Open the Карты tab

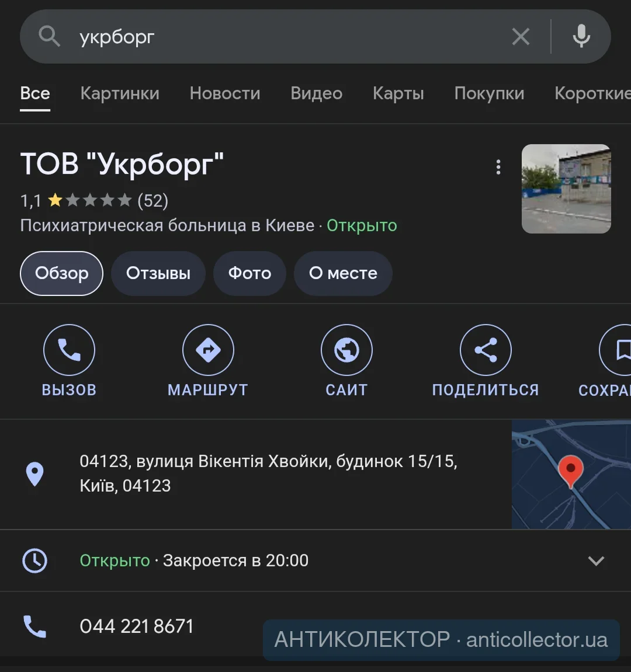click(398, 93)
